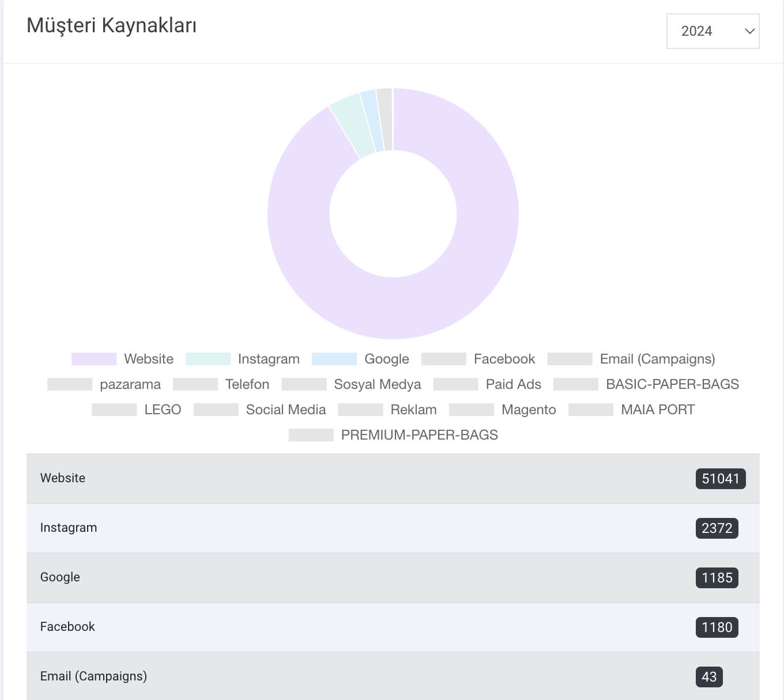Toggle Website legend color swatch
This screenshot has width=784, height=700.
click(x=94, y=359)
